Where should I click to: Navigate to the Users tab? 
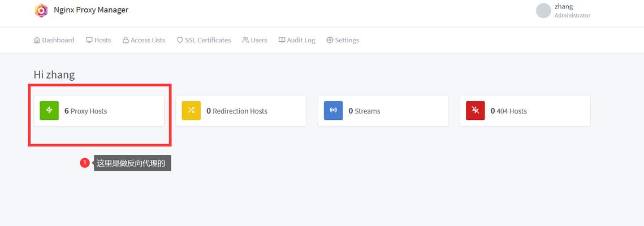[x=254, y=40]
